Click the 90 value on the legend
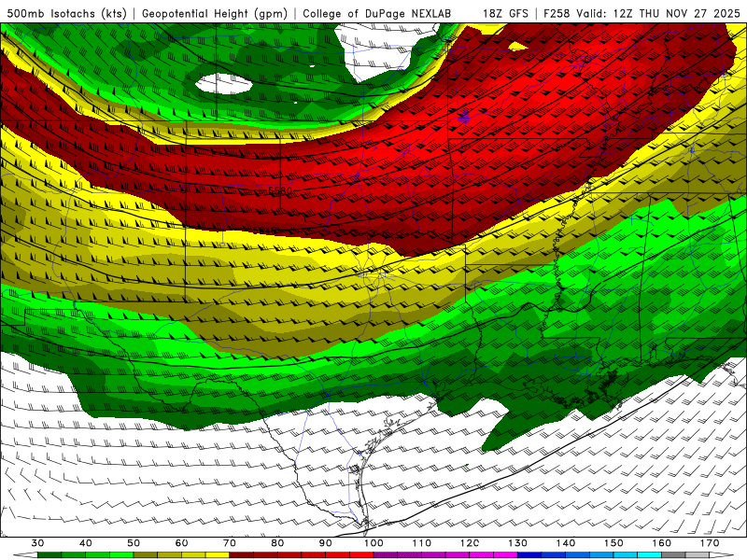 point(326,543)
